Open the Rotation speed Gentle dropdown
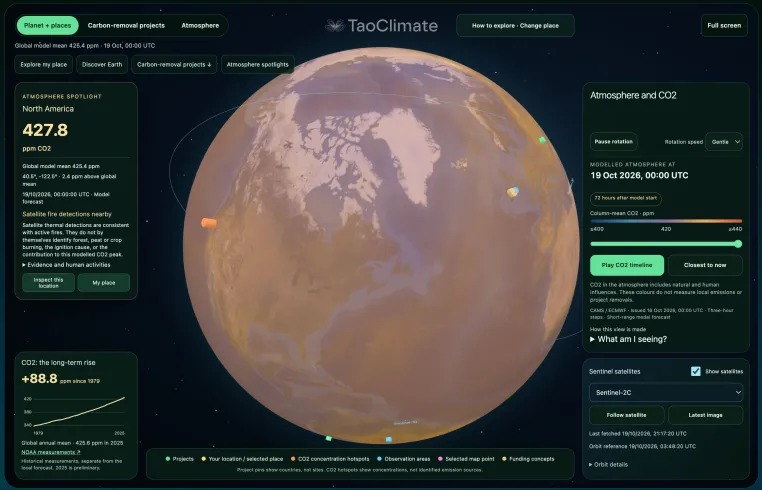 724,142
